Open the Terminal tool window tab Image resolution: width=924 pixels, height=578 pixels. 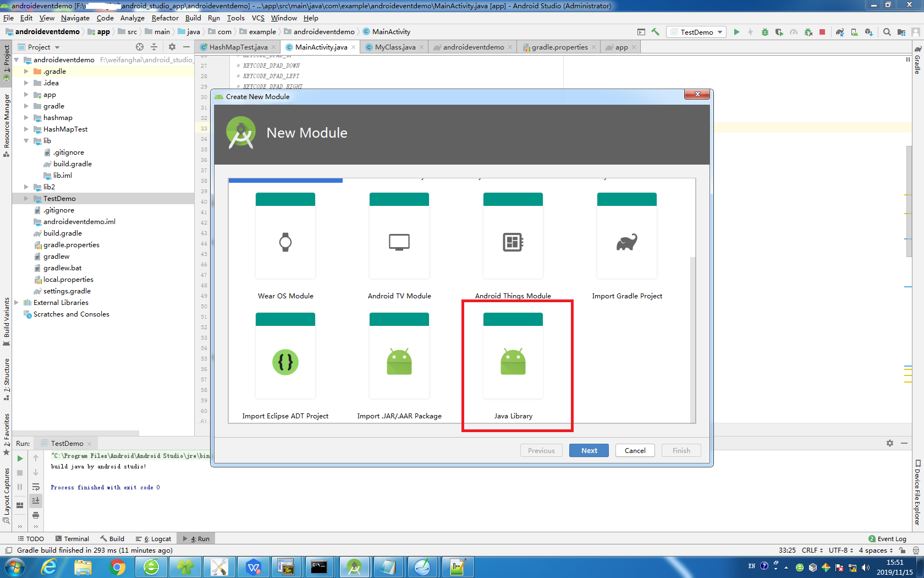point(72,538)
